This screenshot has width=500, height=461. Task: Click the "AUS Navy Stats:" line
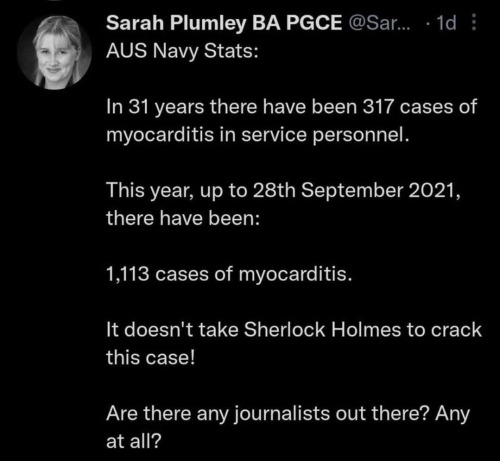tap(182, 51)
